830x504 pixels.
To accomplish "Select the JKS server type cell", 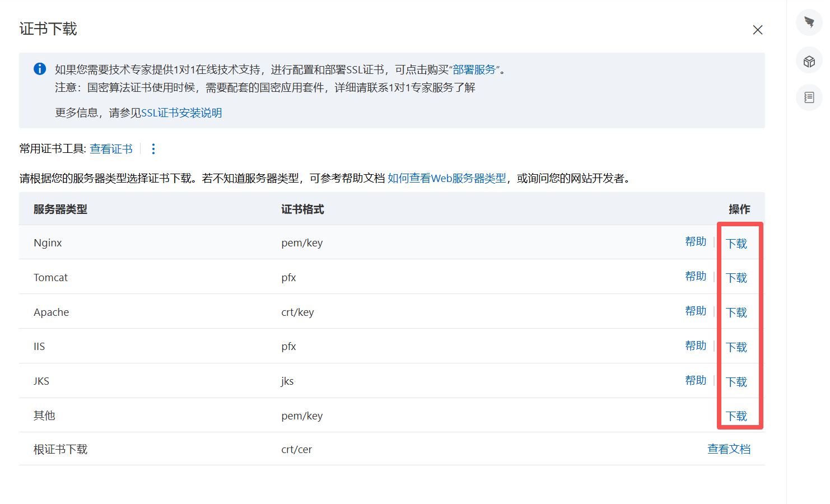I will pos(41,381).
